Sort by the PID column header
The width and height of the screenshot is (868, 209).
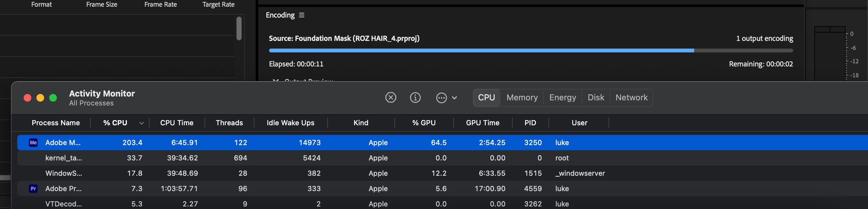(530, 123)
